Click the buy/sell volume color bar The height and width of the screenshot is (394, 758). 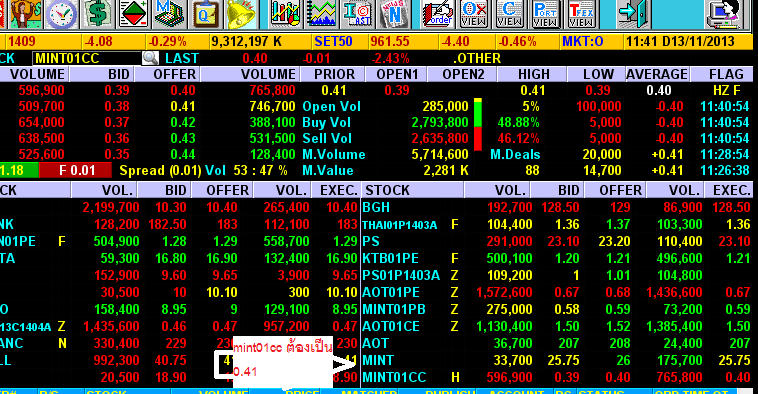pos(478,125)
